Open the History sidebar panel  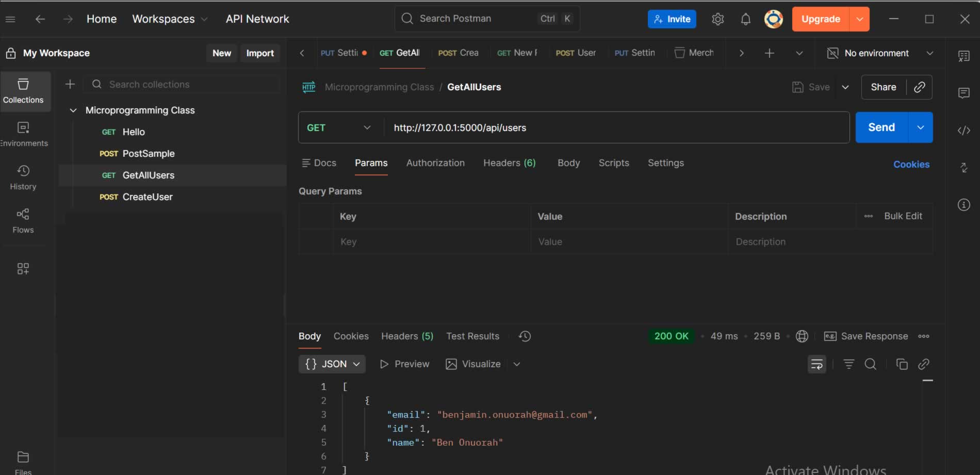(x=23, y=177)
